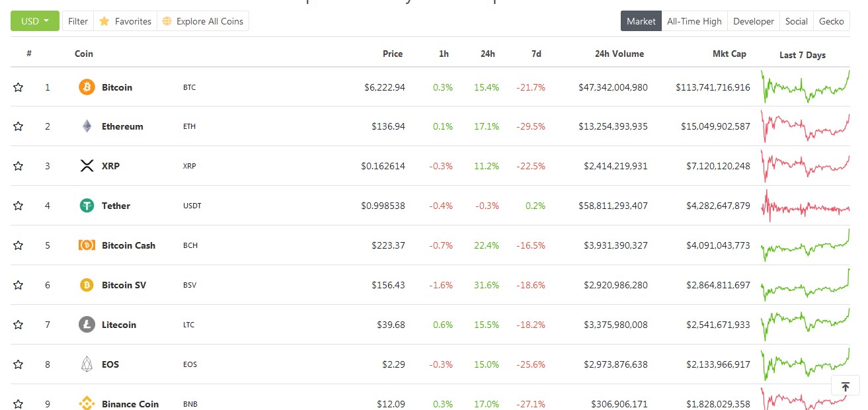The height and width of the screenshot is (410, 868).
Task: Click the Bitcoin Cash logo icon
Action: tap(87, 245)
